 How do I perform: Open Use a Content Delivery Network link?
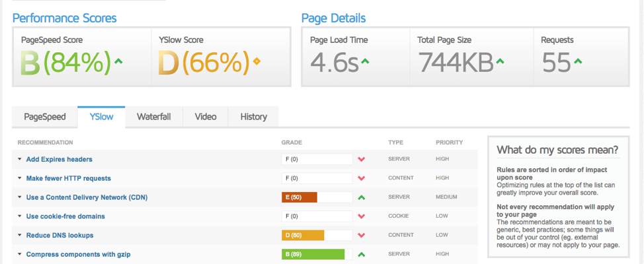pos(87,197)
